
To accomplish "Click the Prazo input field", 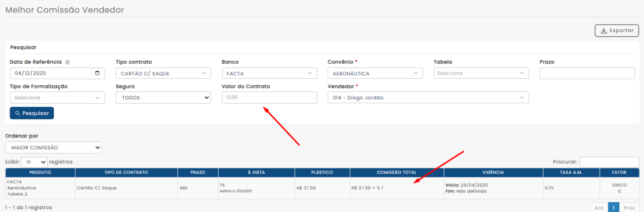I will 587,74.
